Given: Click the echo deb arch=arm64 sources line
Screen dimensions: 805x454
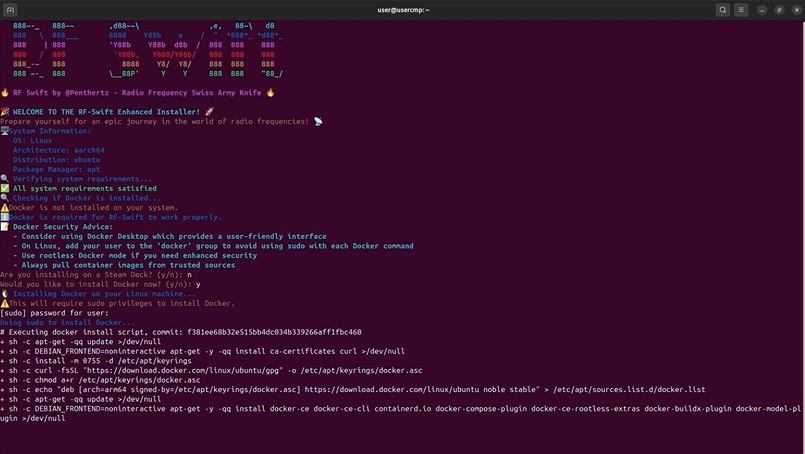Looking at the screenshot, I should coord(353,390).
